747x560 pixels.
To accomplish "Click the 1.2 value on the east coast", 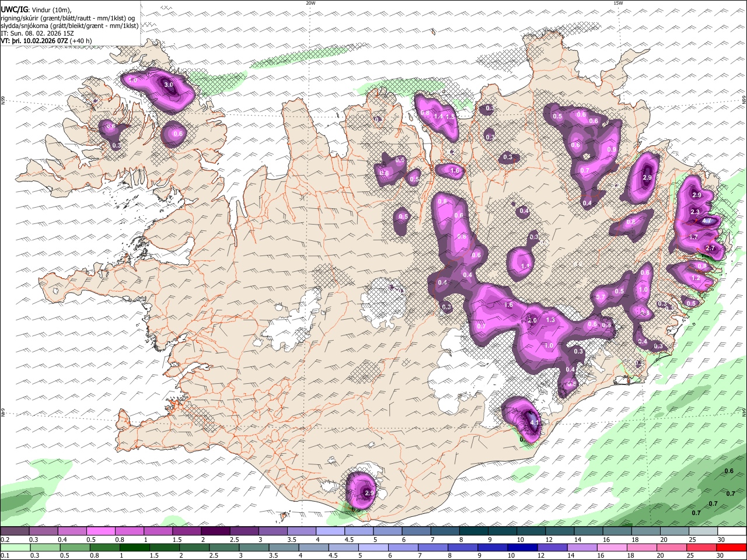I will click(695, 279).
